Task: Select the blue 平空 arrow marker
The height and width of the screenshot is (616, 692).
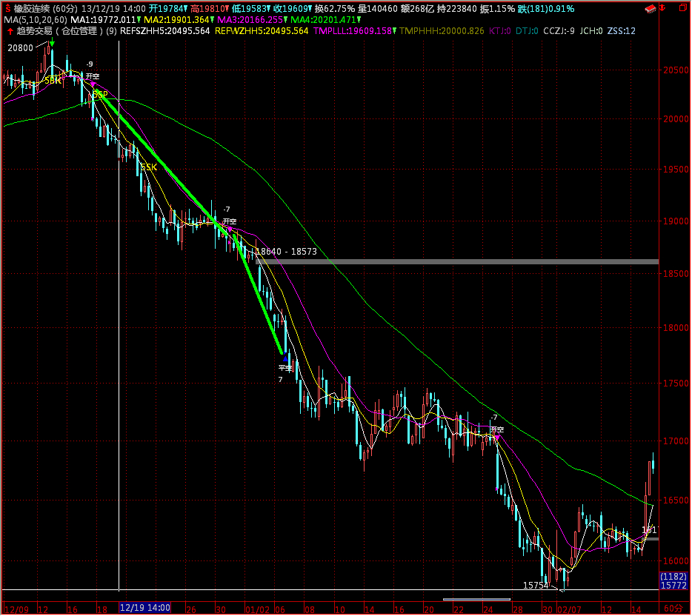Action: point(286,358)
